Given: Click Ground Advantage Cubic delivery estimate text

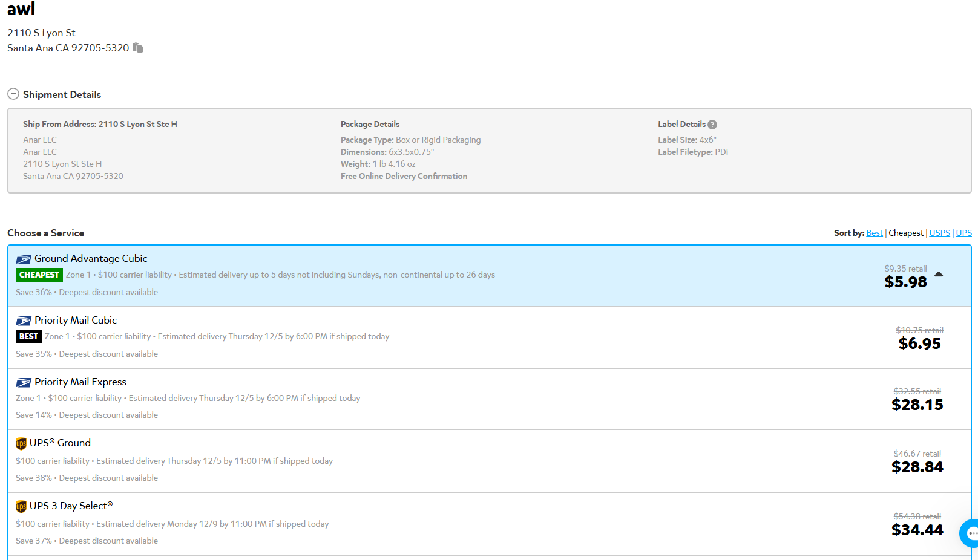Looking at the screenshot, I should click(336, 275).
